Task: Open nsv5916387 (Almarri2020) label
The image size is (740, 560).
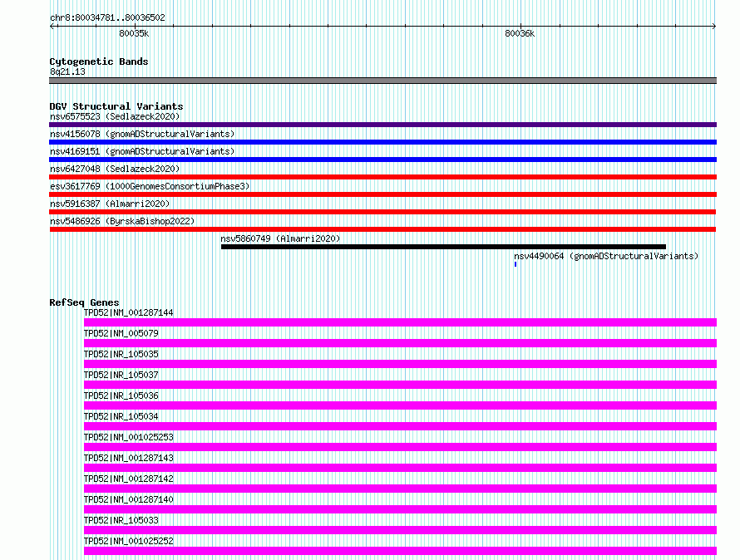Action: click(x=110, y=204)
